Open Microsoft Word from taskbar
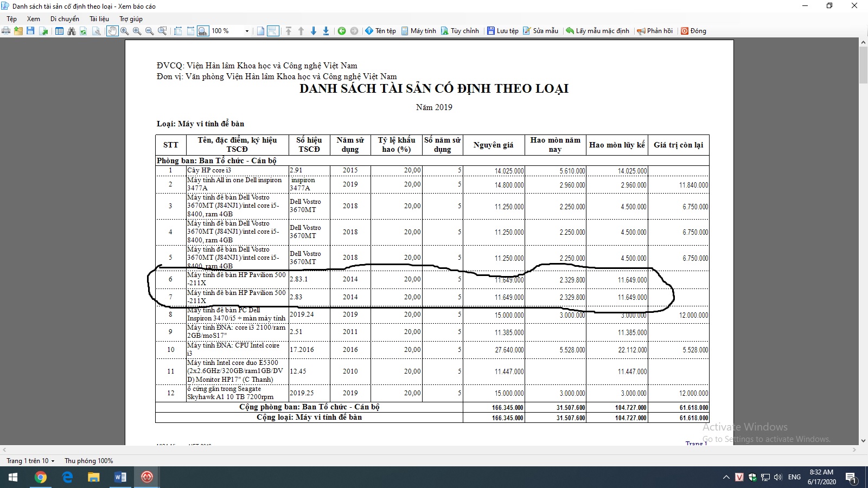 click(x=120, y=477)
